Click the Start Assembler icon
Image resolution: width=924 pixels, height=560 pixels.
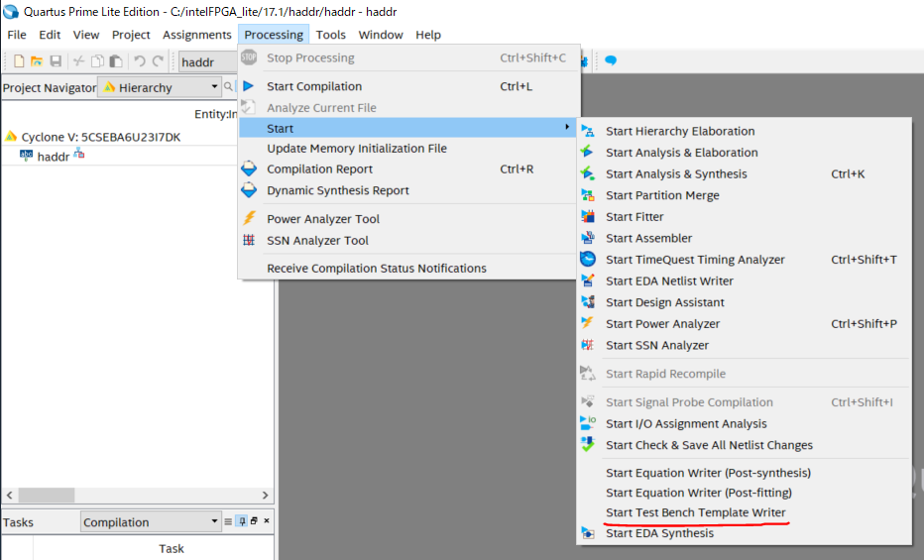(x=588, y=238)
